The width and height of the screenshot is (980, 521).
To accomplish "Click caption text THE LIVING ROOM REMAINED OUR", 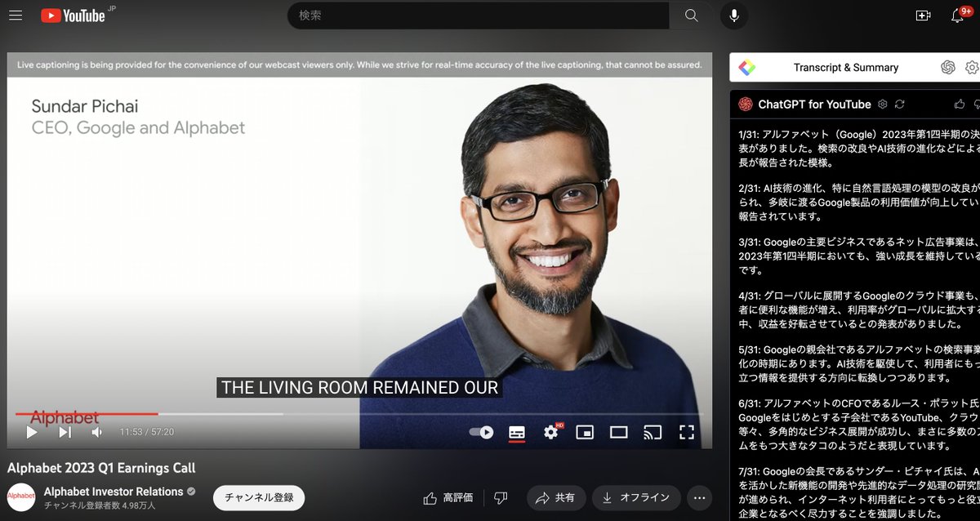I will click(359, 388).
